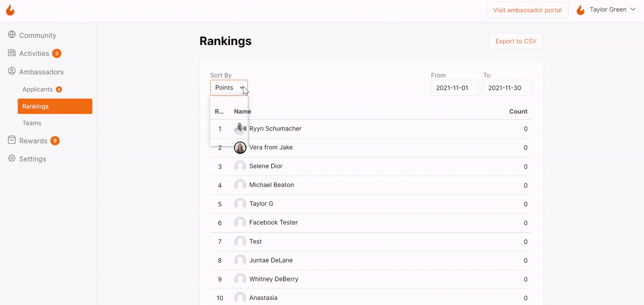Image resolution: width=644 pixels, height=305 pixels.
Task: Click the name Facebook Tester
Action: tap(273, 222)
